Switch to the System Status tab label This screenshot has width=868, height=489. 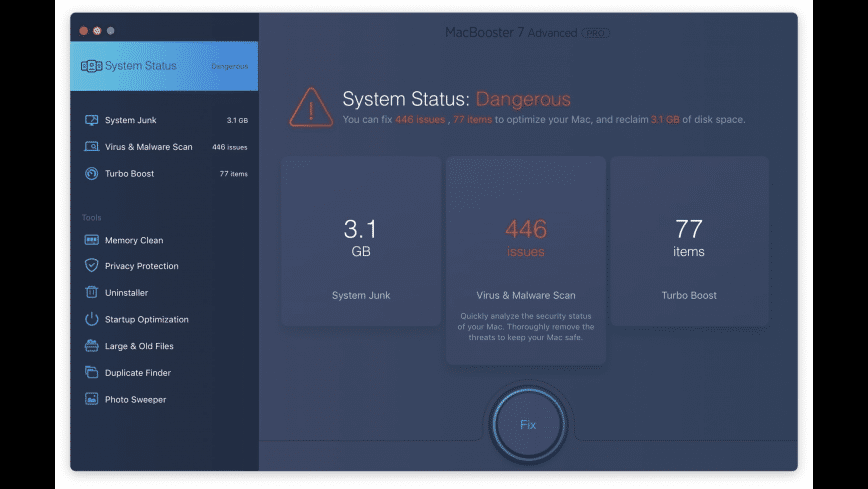(140, 65)
